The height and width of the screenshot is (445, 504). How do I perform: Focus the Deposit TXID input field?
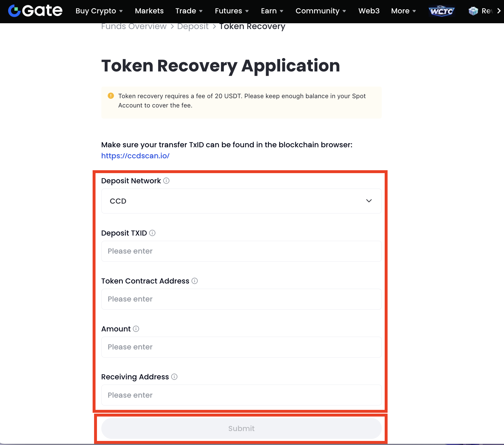pos(241,251)
